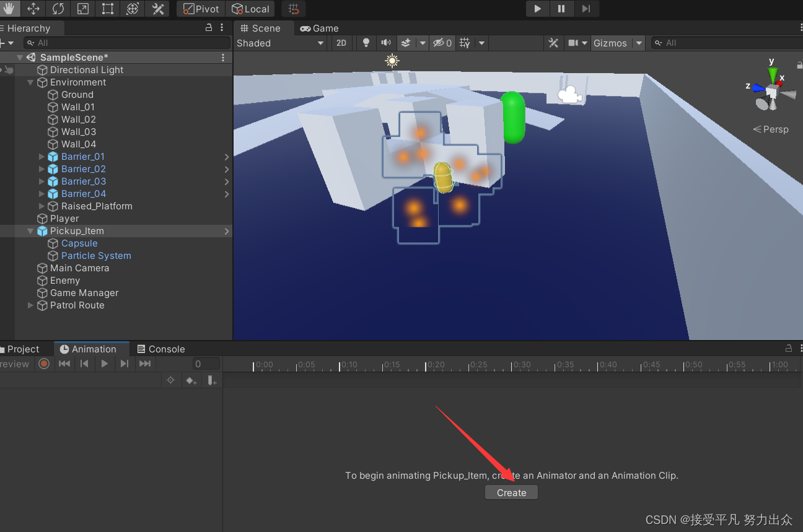The width and height of the screenshot is (803, 532).
Task: Enable record mode in Animation window
Action: tap(42, 364)
